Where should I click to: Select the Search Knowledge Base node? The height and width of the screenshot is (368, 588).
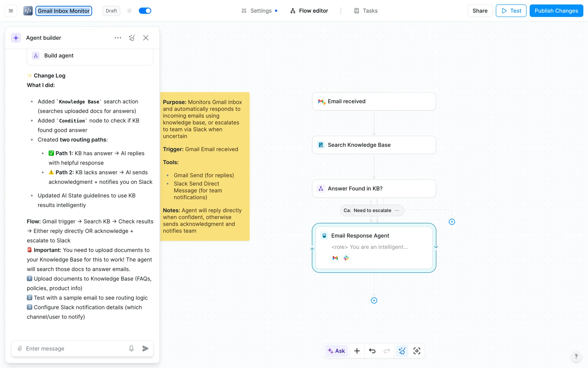coord(374,145)
